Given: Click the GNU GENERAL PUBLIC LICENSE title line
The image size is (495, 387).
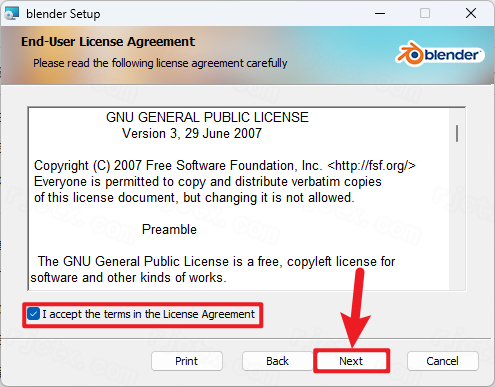Looking at the screenshot, I should coord(207,118).
